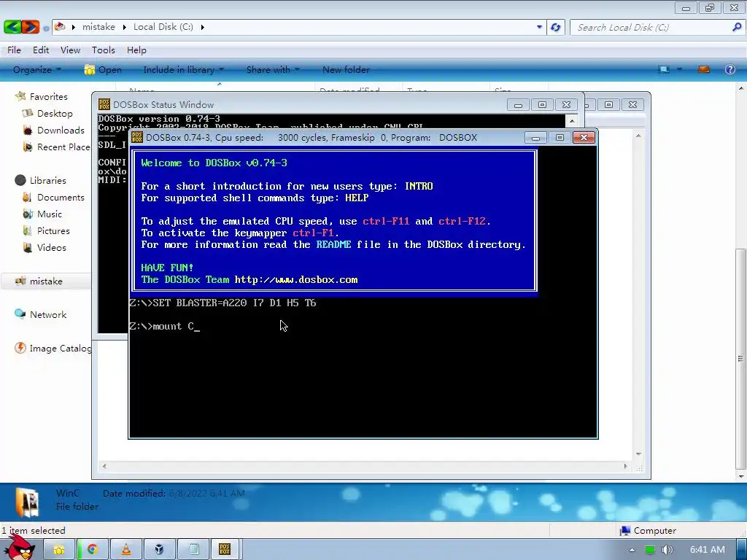Image resolution: width=747 pixels, height=560 pixels.
Task: Click the 'SET BLASTER=A220 I7 D1 H5 T6' line
Action: tap(223, 303)
